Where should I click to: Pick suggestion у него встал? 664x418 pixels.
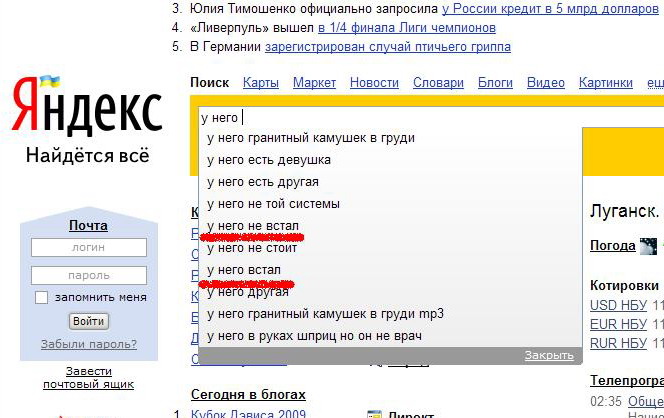click(x=390, y=270)
